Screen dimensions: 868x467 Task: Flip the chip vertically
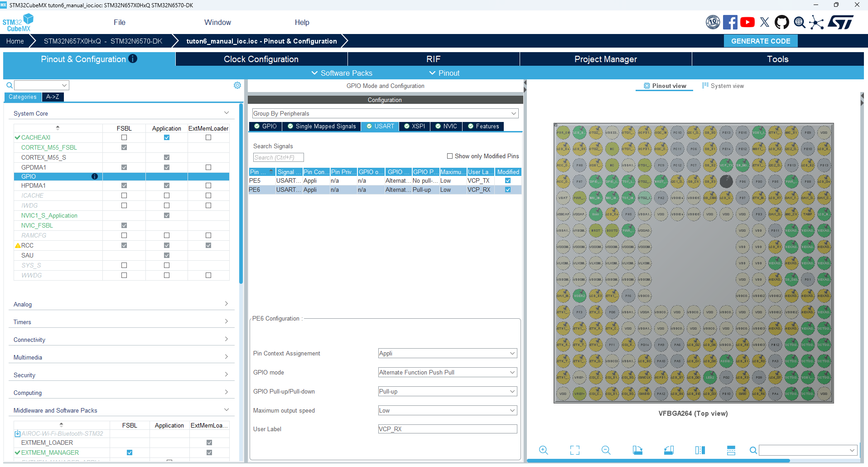tap(731, 450)
